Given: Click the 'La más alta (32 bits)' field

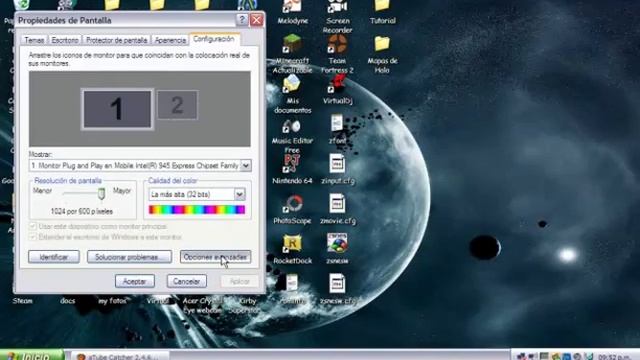Looking at the screenshot, I should pos(196,194).
